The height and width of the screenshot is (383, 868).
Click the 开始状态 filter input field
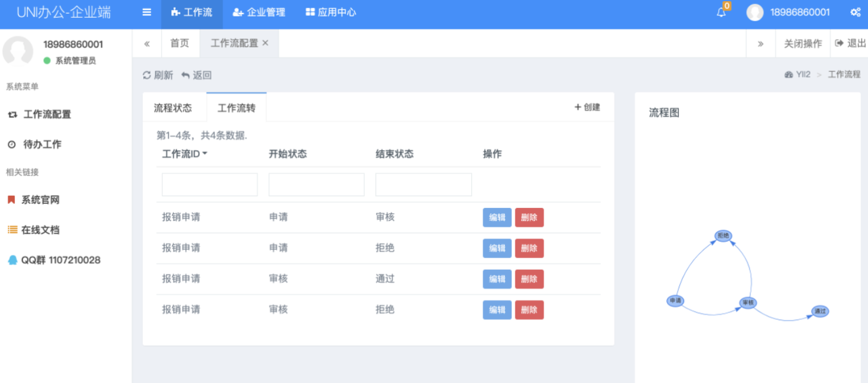click(316, 184)
